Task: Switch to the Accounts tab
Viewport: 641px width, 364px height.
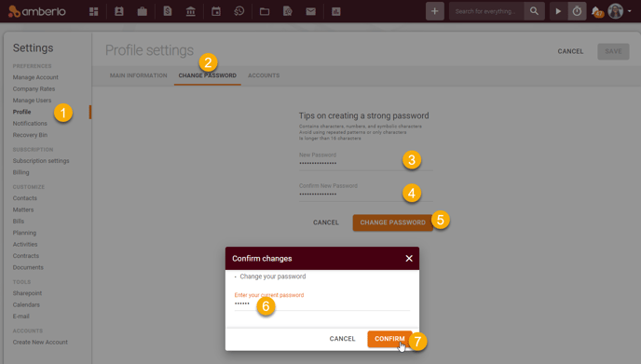Action: pyautogui.click(x=264, y=75)
